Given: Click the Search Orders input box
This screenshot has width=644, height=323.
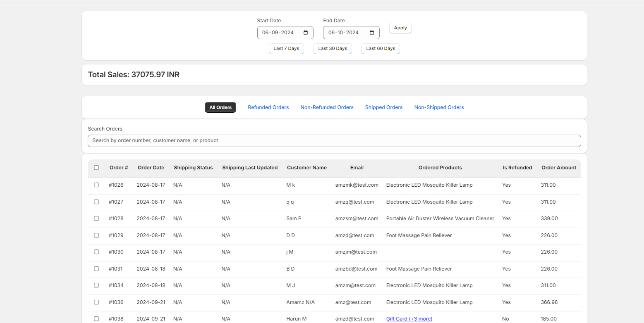Looking at the screenshot, I should click(x=334, y=140).
